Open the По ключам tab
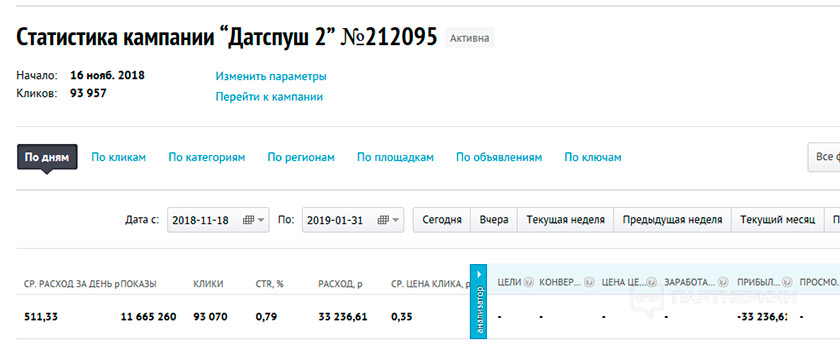840x363 pixels. (592, 157)
